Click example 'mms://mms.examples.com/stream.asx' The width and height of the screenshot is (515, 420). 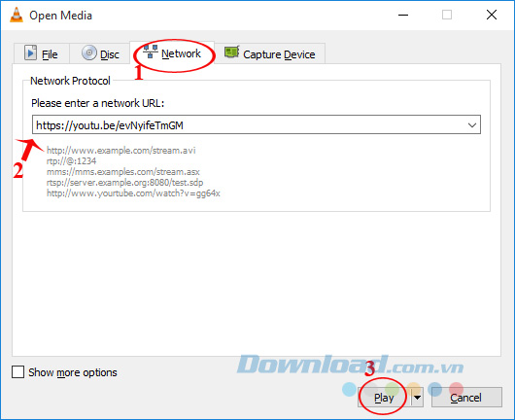coord(122,172)
